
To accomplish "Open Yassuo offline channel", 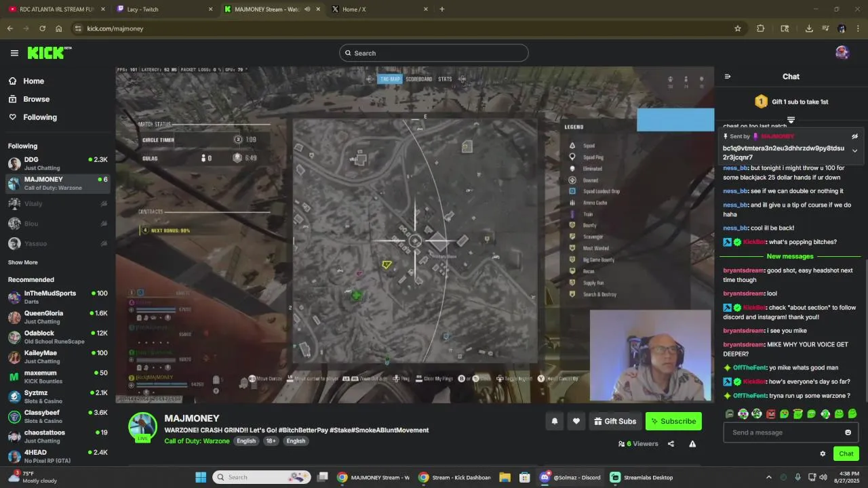I will click(58, 243).
